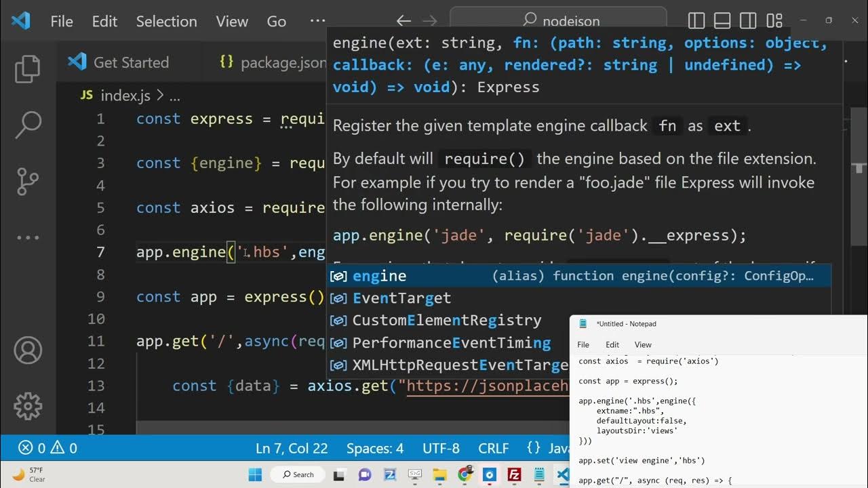
Task: Select EventTarget in the autocomplete list
Action: tap(401, 298)
